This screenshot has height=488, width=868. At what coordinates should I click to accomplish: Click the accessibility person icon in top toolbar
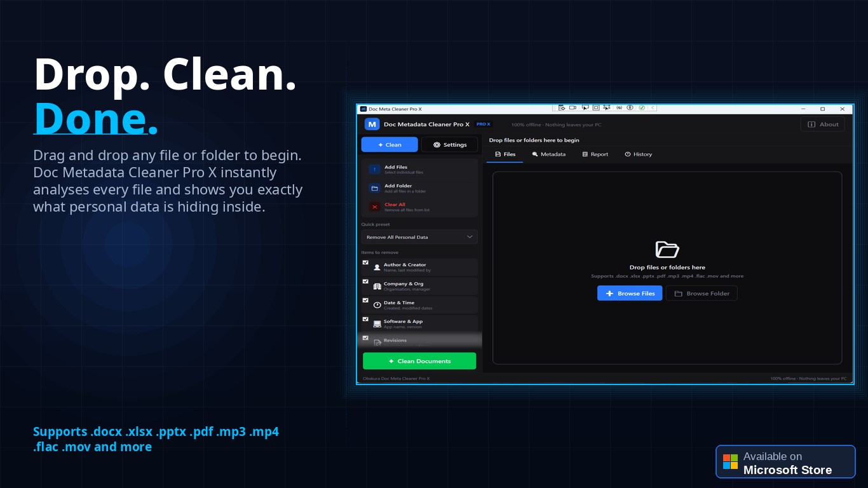point(630,108)
